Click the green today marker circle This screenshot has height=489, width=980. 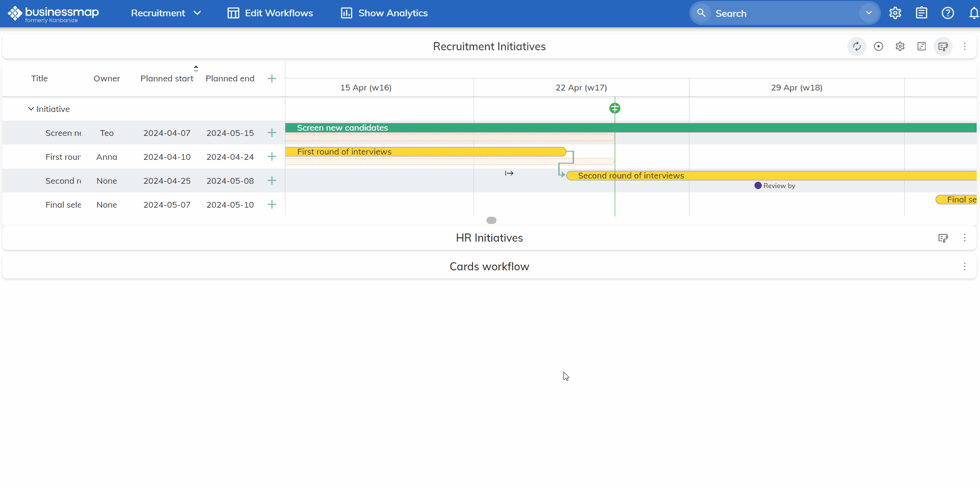(x=615, y=108)
